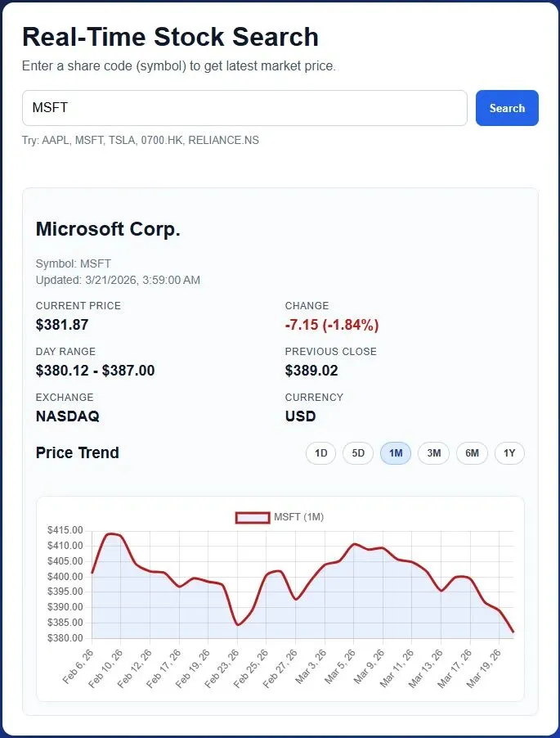Click the USD currency value
The image size is (560, 738).
click(x=300, y=416)
